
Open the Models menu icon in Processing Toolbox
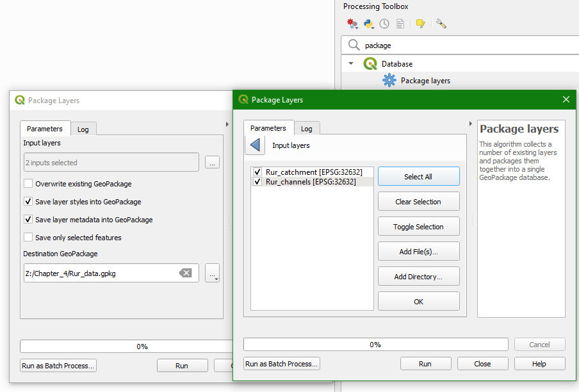[x=352, y=24]
